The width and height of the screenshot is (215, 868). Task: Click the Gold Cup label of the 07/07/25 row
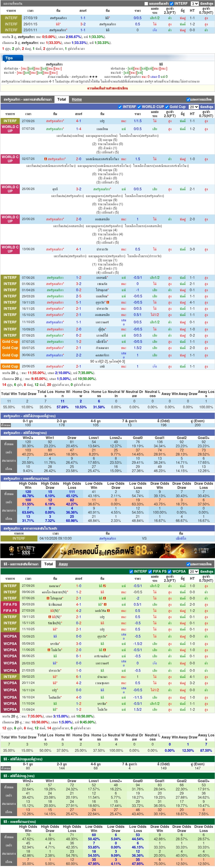(10, 342)
